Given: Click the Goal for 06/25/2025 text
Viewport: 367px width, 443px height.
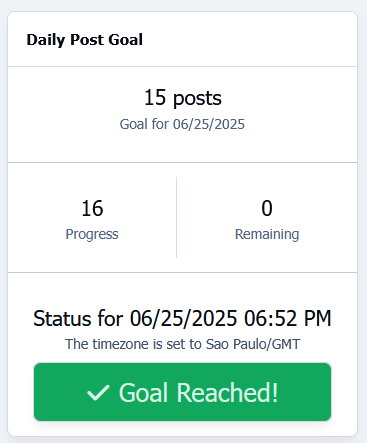Looking at the screenshot, I should click(x=182, y=124).
